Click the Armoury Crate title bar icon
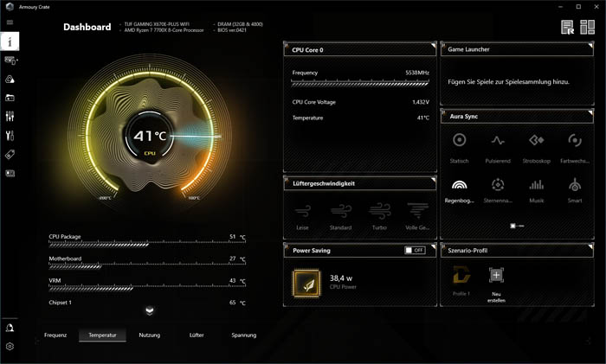The width and height of the screenshot is (606, 364). point(10,7)
